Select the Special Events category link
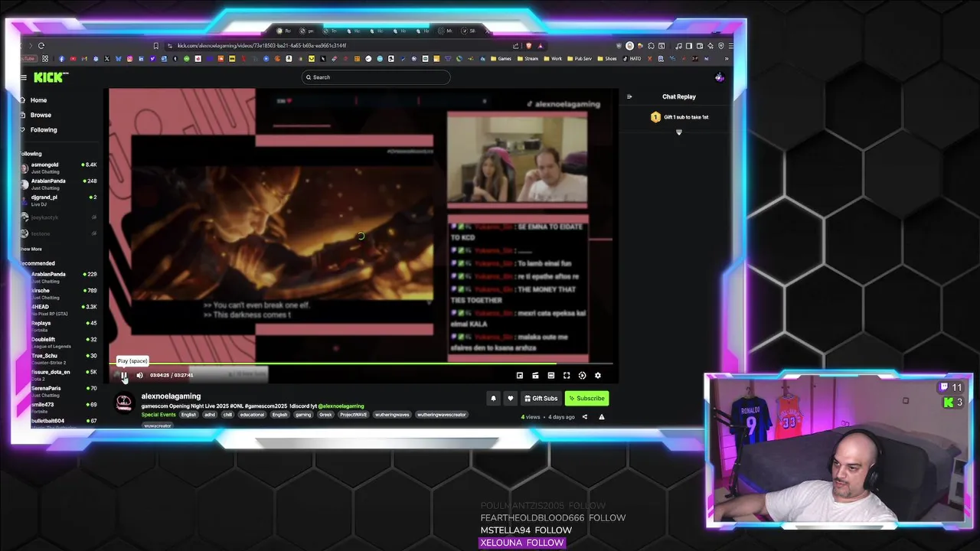This screenshot has width=980, height=551. click(158, 415)
